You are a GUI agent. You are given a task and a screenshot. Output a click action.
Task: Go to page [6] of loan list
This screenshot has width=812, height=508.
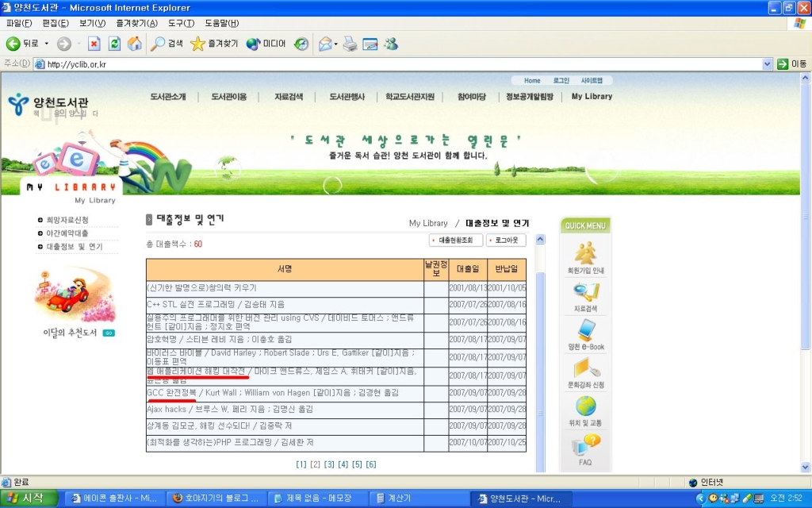coord(371,464)
